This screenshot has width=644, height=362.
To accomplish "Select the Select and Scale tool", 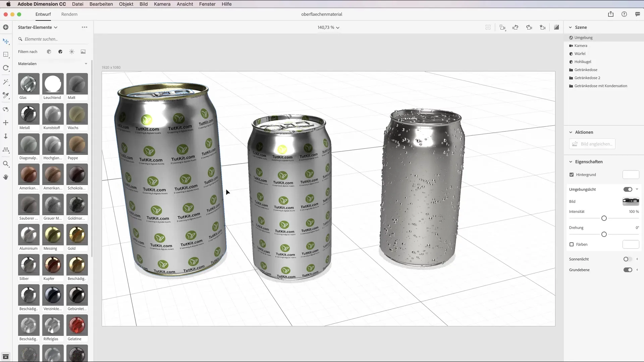I will (x=6, y=55).
